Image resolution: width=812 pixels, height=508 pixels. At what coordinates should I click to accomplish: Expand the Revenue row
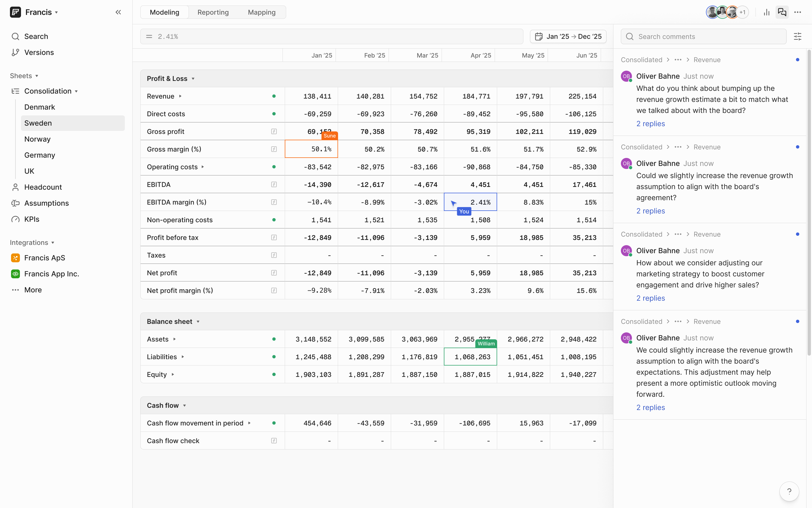click(180, 96)
